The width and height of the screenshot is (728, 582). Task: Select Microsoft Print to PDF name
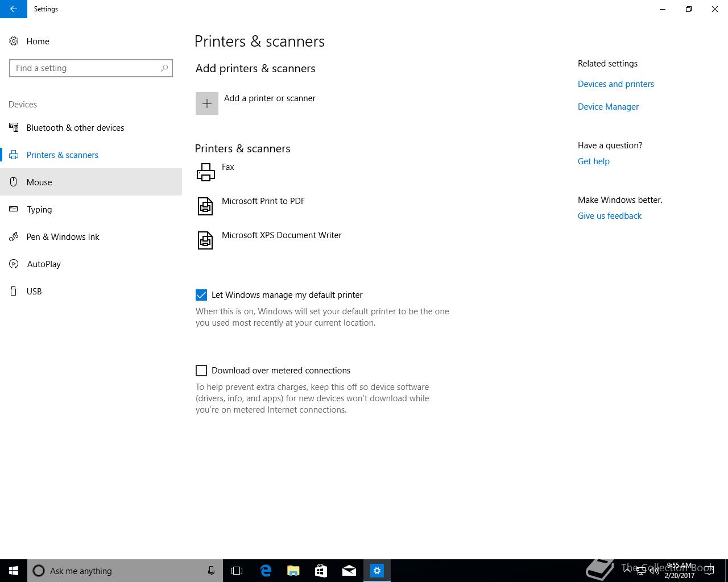263,201
